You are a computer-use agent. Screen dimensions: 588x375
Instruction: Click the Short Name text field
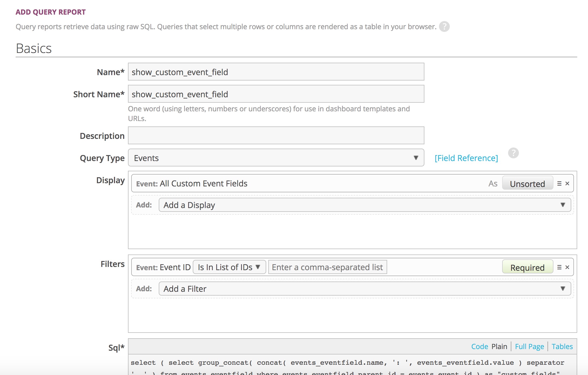pyautogui.click(x=276, y=94)
